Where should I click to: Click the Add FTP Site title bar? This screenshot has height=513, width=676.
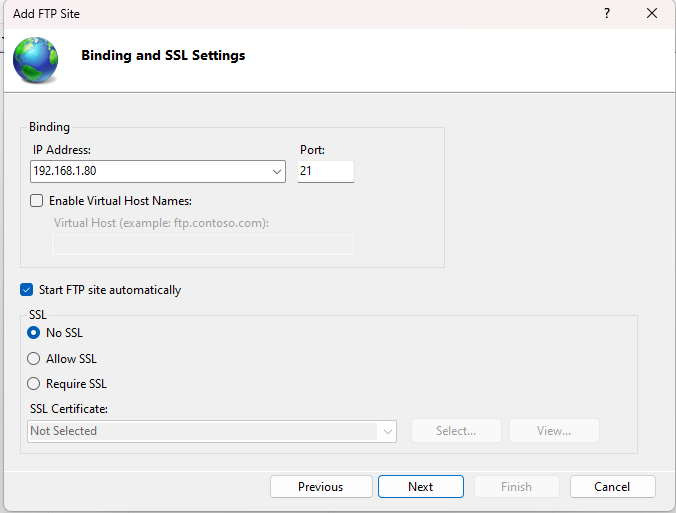click(x=300, y=14)
